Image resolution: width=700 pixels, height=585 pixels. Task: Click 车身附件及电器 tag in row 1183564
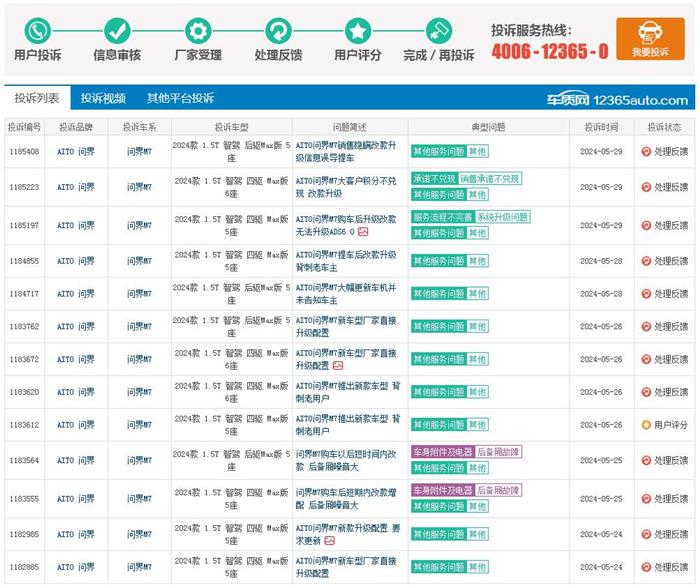(443, 452)
